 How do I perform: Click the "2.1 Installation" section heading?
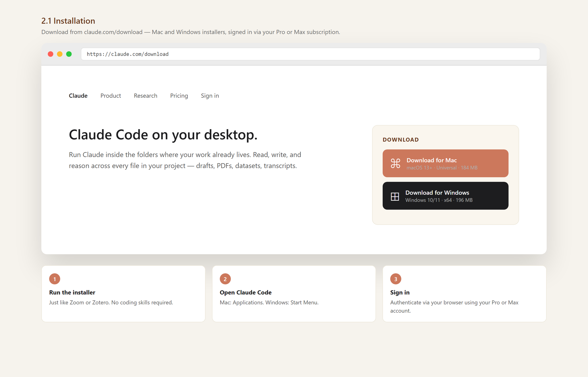(x=68, y=21)
